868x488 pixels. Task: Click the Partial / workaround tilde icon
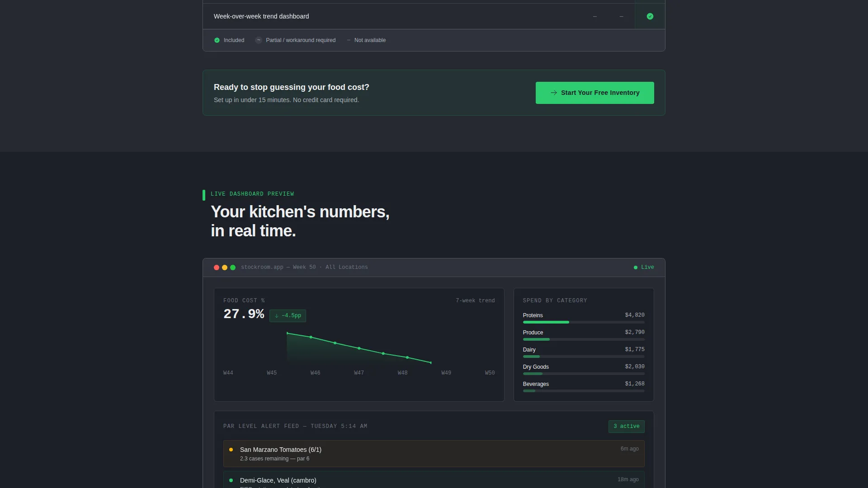coord(259,40)
